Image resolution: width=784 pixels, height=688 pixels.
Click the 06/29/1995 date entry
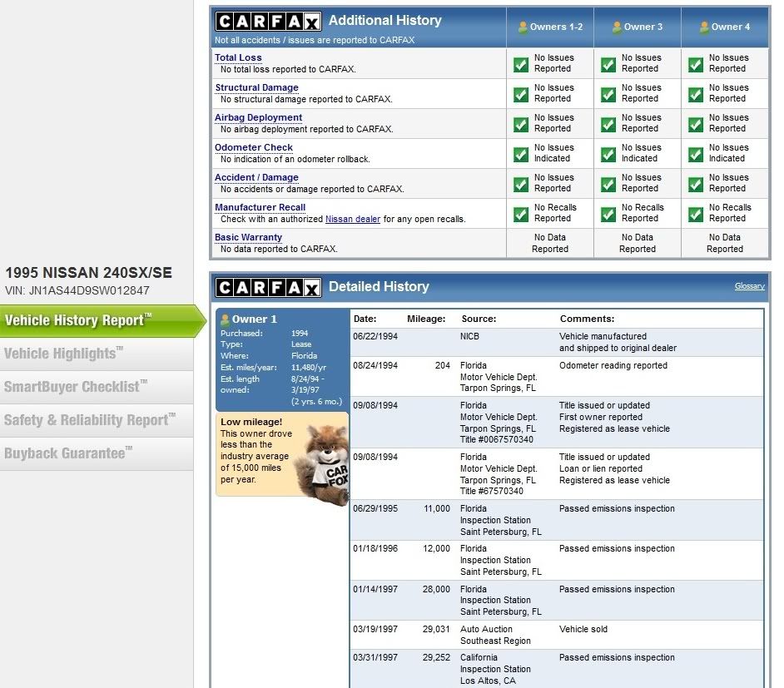[x=375, y=508]
